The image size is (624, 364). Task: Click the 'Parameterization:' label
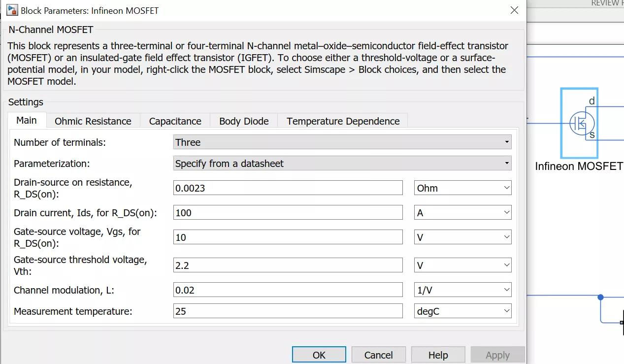point(52,164)
